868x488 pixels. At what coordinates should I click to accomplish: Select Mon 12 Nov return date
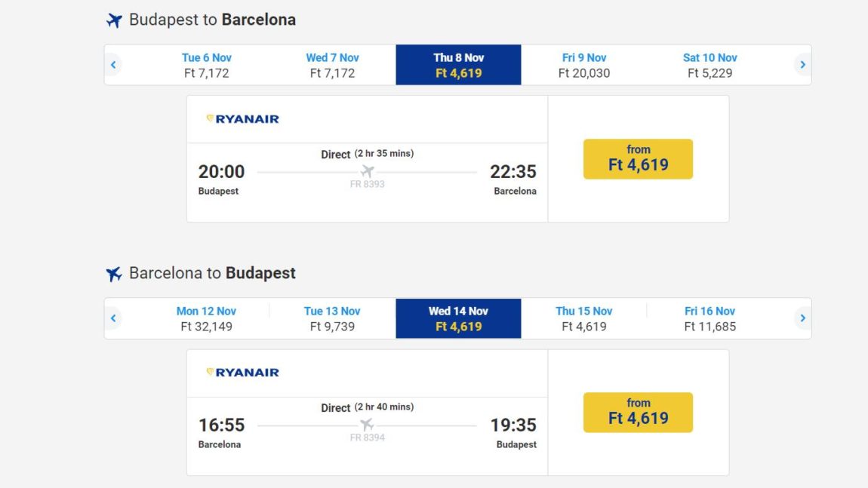pyautogui.click(x=207, y=318)
